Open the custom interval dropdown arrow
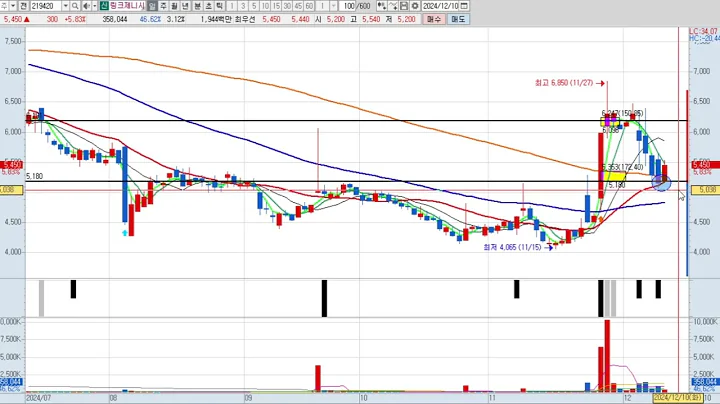This screenshot has width=720, height=404. point(333,6)
